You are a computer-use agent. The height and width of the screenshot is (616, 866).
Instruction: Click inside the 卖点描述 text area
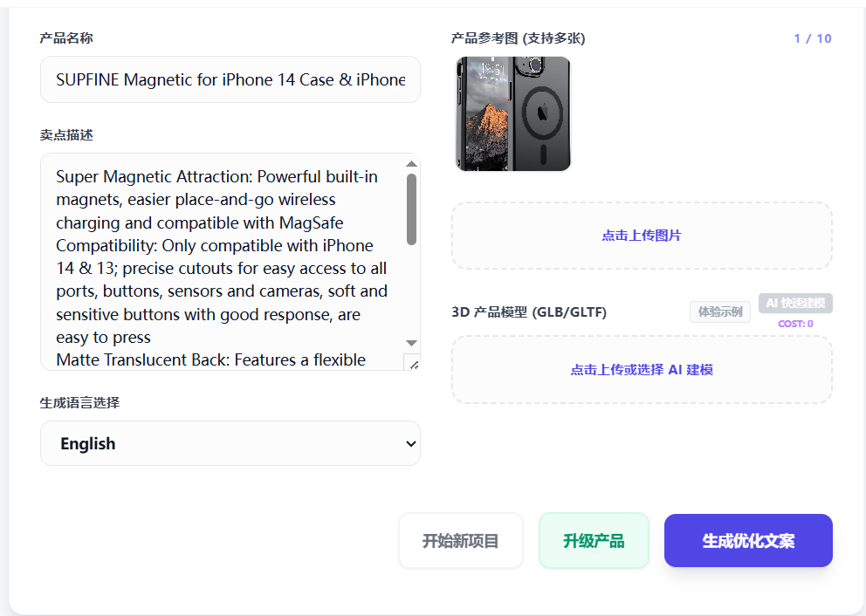pyautogui.click(x=222, y=262)
